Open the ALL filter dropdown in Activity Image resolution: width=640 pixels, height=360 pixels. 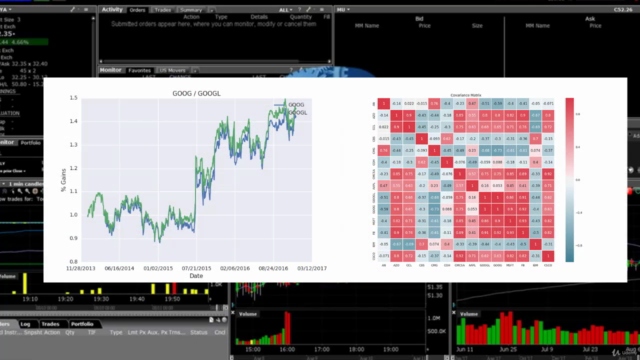click(x=285, y=10)
